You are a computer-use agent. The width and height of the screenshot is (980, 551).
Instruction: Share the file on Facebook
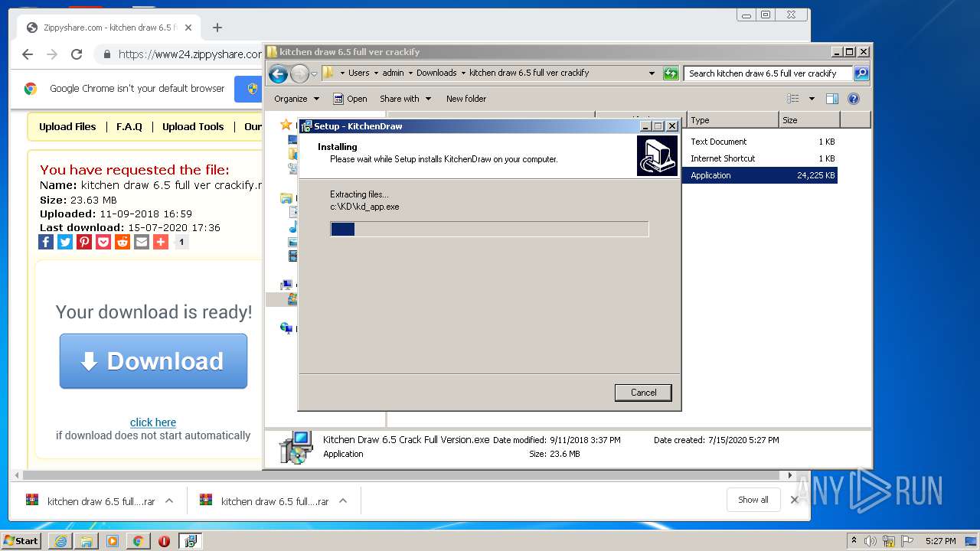(x=46, y=242)
